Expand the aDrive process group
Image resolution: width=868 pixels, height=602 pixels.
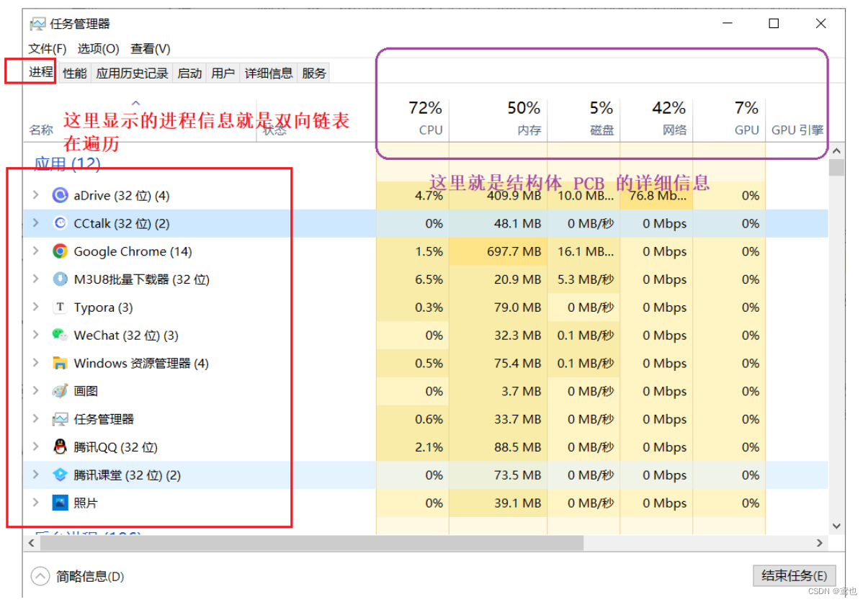36,195
